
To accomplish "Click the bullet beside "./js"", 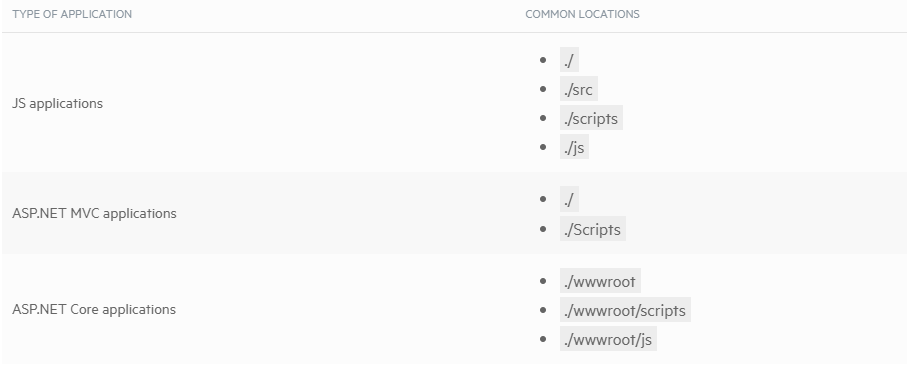I will click(x=543, y=147).
